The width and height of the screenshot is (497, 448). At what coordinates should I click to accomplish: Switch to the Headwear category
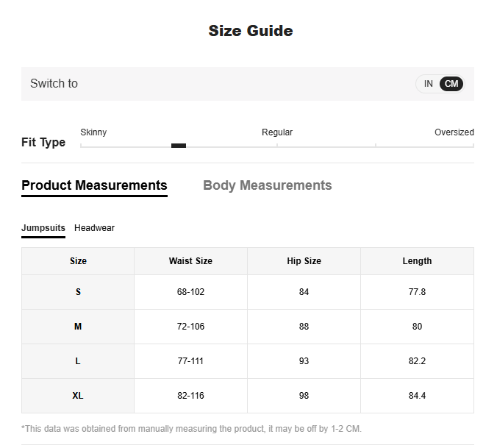(x=94, y=228)
